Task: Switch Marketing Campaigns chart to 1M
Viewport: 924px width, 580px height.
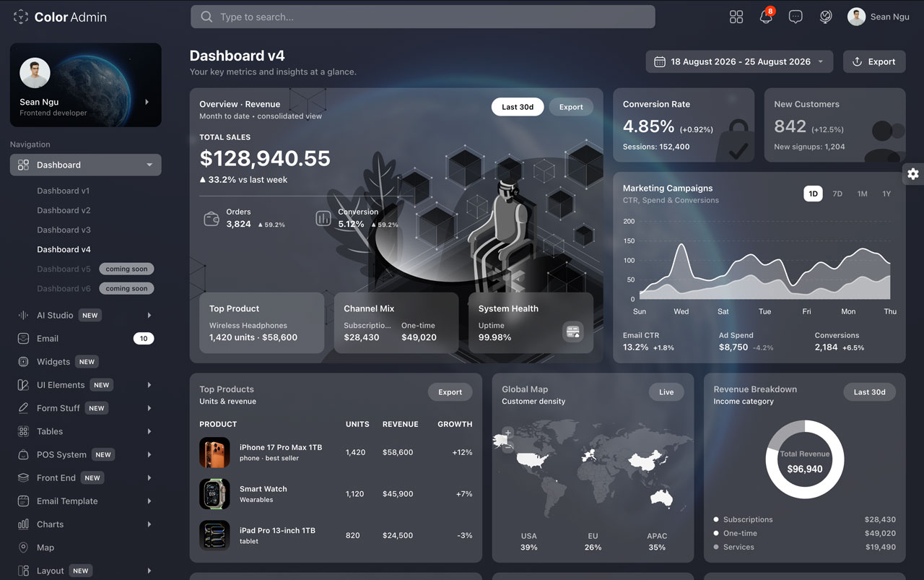Action: 862,194
